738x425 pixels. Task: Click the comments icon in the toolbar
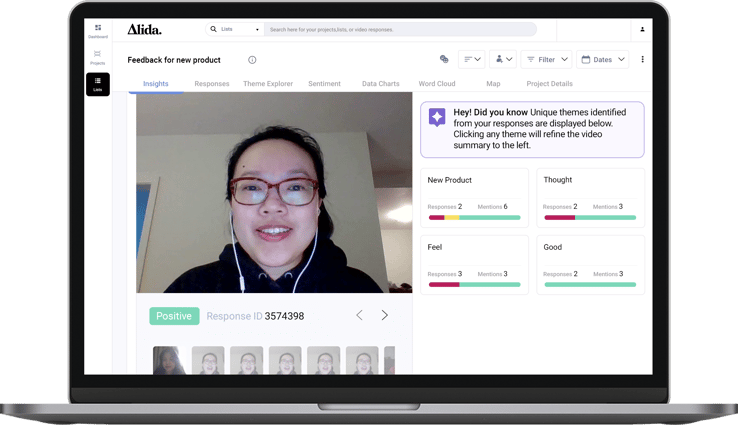[x=444, y=60]
